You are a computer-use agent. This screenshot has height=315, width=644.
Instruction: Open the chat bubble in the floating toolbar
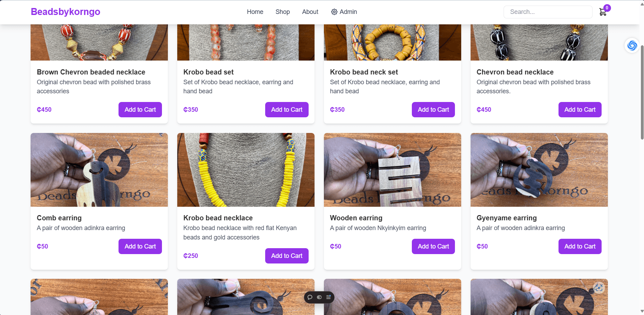coord(310,297)
